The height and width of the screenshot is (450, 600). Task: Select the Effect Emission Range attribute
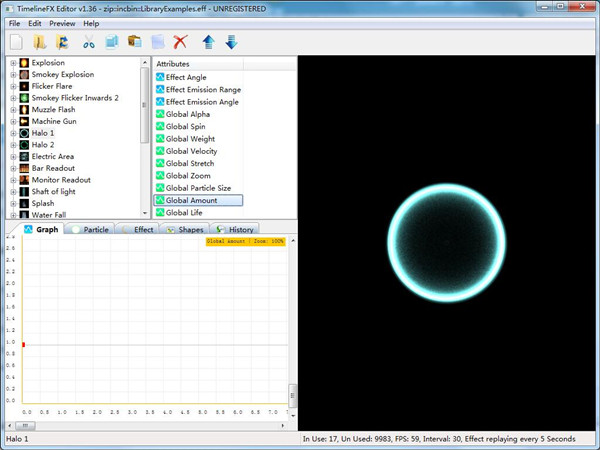coord(201,90)
